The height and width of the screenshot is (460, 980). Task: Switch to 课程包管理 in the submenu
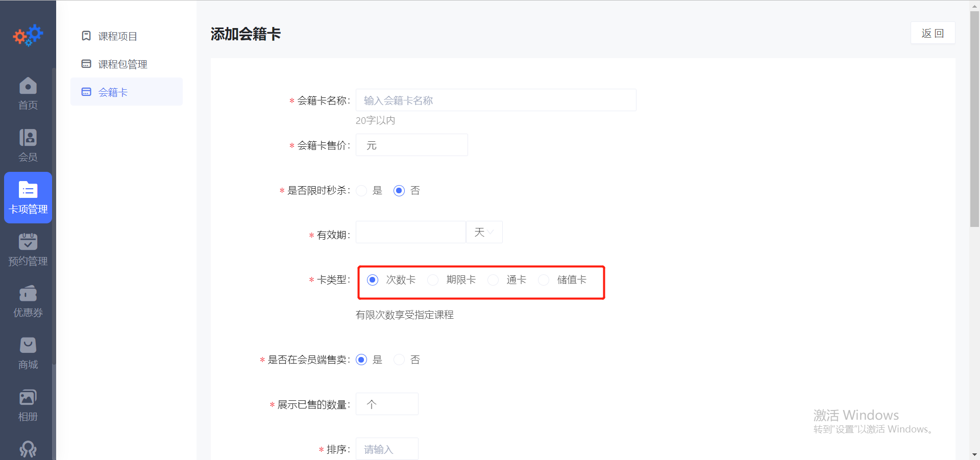[122, 64]
